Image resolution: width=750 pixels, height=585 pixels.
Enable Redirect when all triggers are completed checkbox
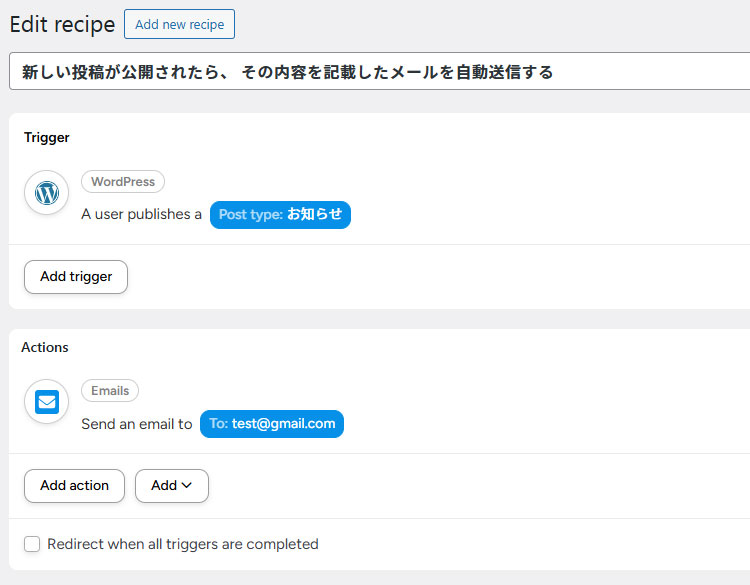pos(32,544)
